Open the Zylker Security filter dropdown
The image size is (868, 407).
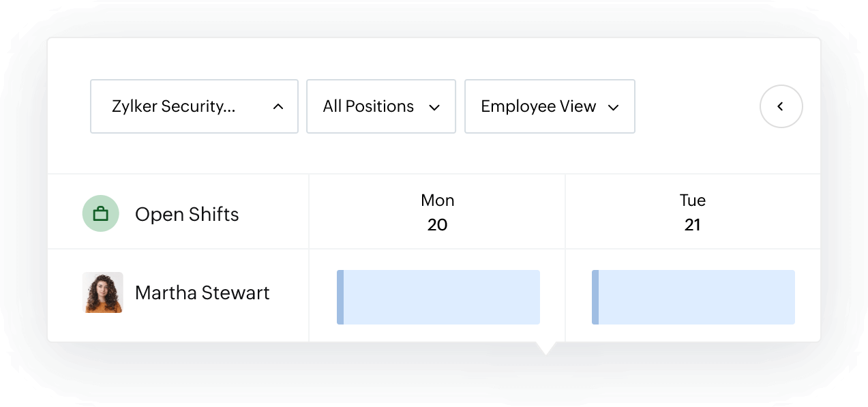pos(194,106)
